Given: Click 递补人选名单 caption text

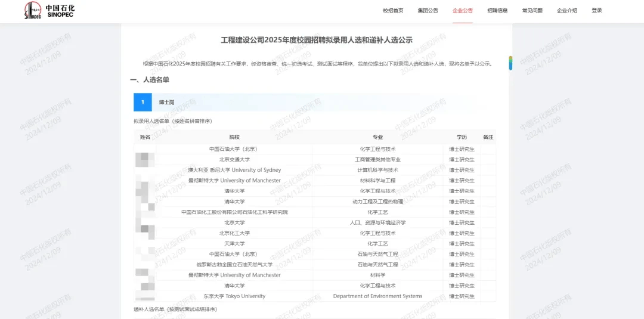Looking at the screenshot, I should click(x=175, y=309).
